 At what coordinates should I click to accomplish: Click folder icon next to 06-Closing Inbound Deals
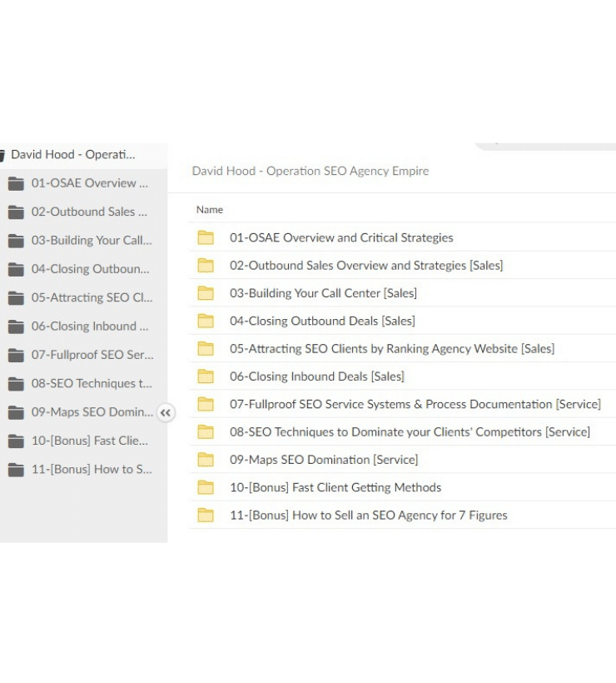pos(206,376)
